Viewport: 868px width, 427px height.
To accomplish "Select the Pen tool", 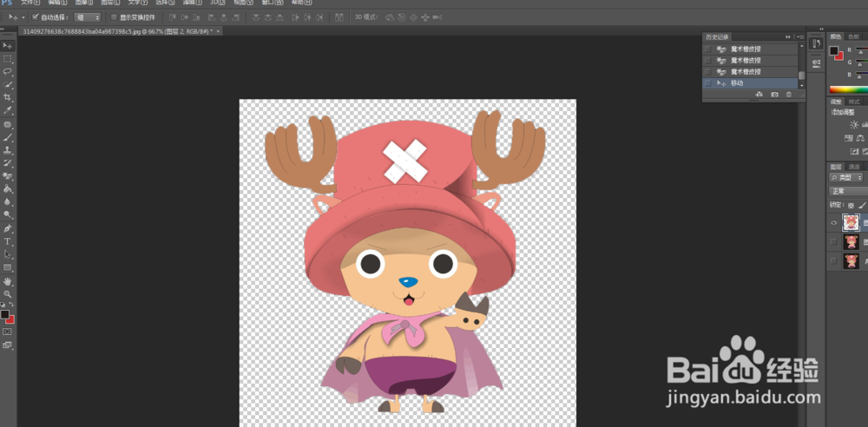I will coord(8,229).
